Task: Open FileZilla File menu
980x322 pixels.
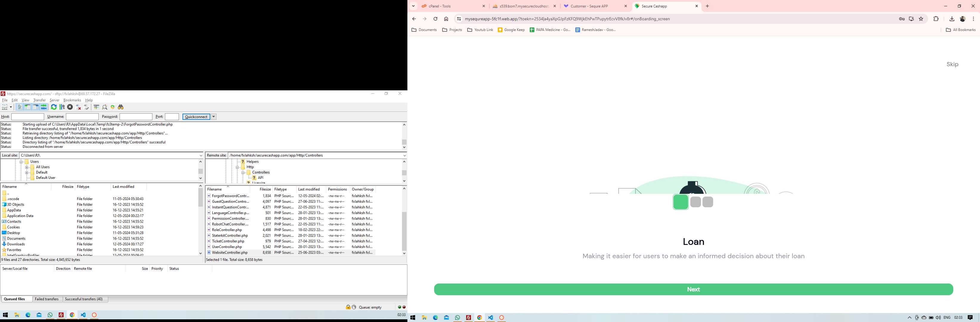Action: click(4, 100)
